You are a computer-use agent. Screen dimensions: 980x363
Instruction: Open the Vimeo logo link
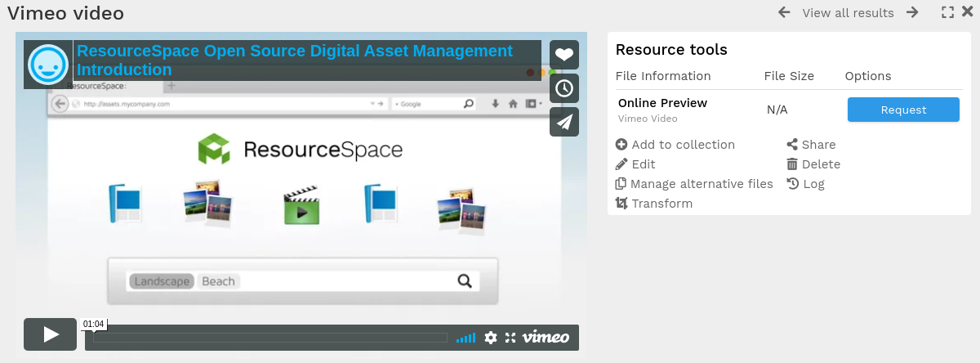click(x=546, y=337)
